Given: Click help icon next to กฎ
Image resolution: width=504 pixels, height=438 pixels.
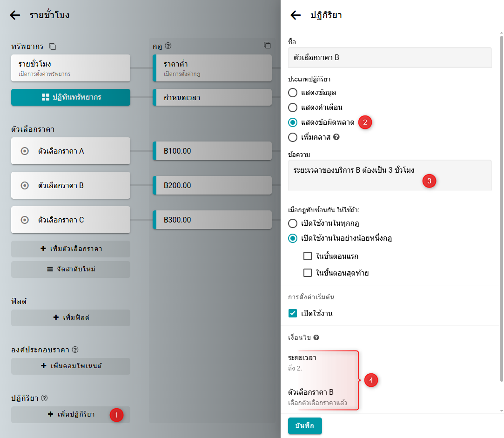Looking at the screenshot, I should click(168, 46).
